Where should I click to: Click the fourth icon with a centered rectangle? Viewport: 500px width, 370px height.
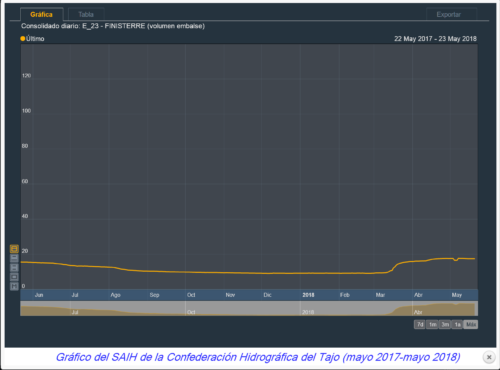(14, 277)
